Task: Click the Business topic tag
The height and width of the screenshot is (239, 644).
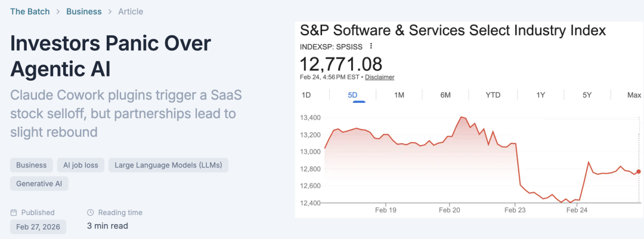Action: click(32, 165)
